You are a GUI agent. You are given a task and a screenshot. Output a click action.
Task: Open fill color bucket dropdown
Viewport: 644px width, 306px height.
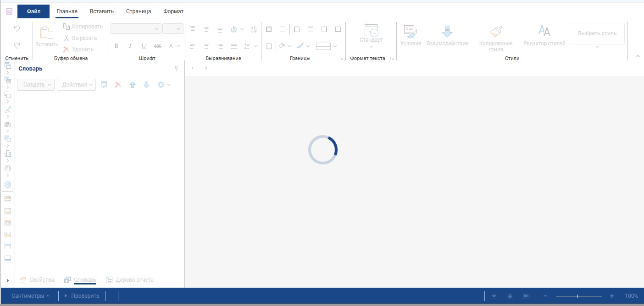[x=285, y=46]
